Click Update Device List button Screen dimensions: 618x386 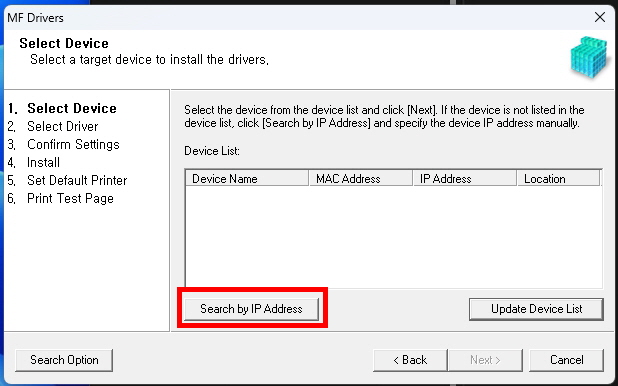[536, 309]
